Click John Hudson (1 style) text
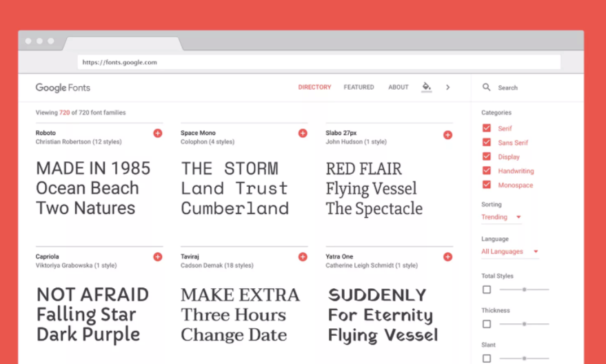 click(356, 142)
